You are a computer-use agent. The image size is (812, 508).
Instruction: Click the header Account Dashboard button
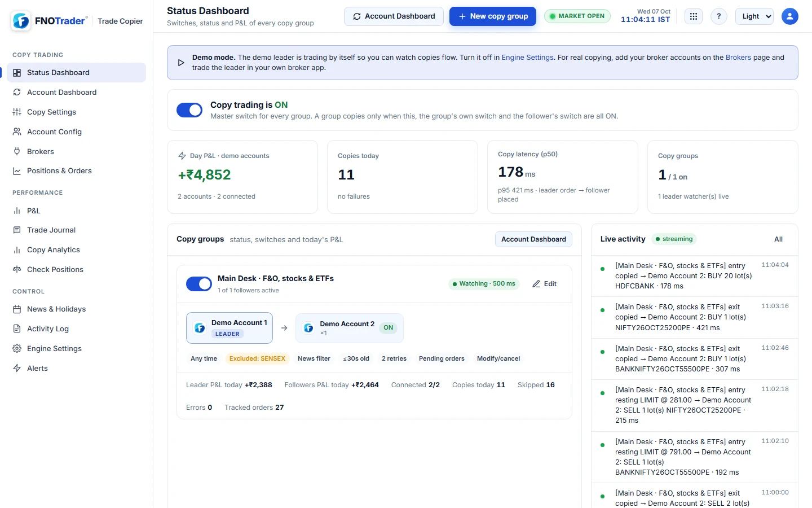394,16
